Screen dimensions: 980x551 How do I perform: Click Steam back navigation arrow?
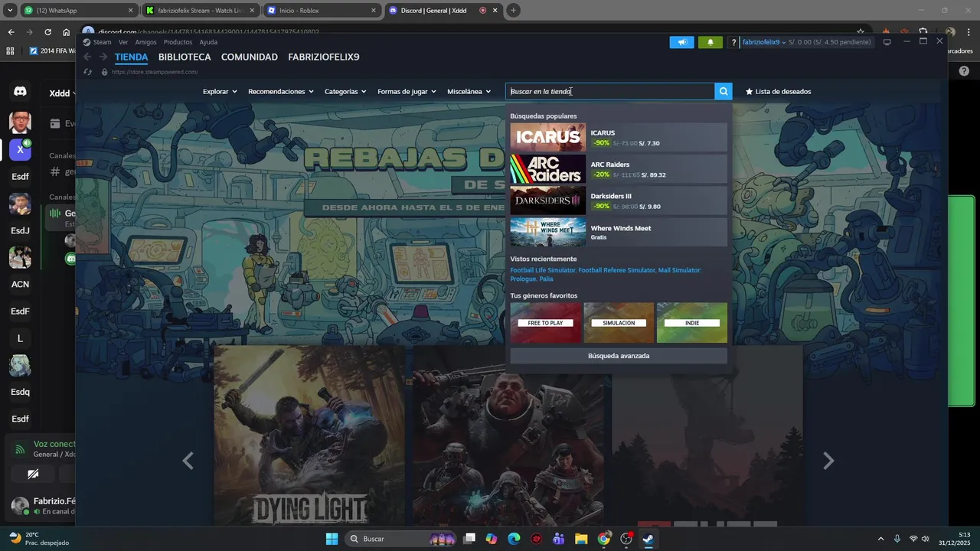pos(87,57)
